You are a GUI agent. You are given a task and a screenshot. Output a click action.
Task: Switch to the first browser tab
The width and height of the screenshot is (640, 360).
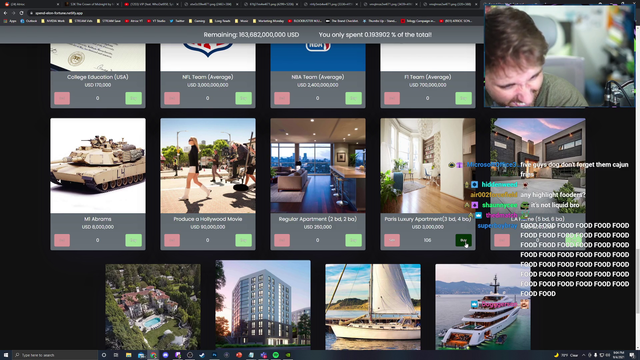pyautogui.click(x=31, y=4)
